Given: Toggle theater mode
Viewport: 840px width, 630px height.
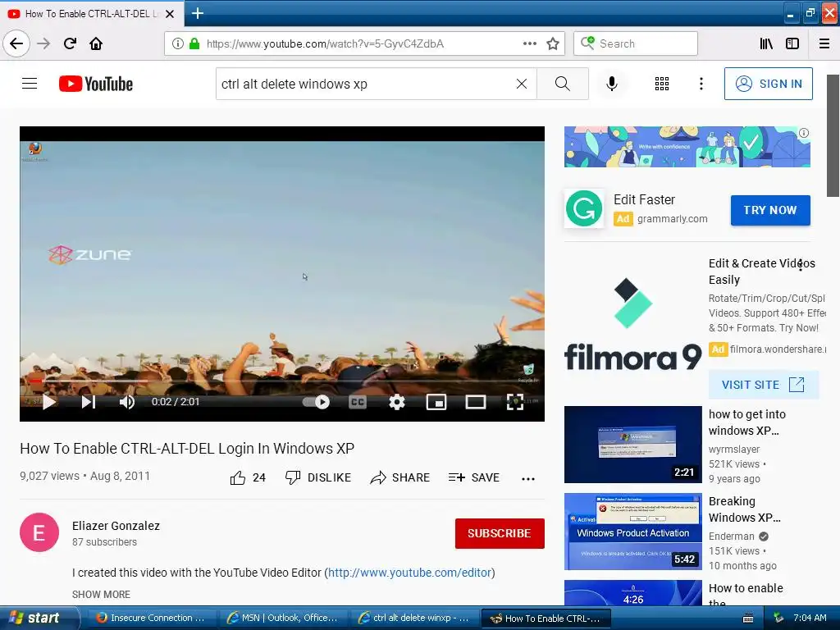Looking at the screenshot, I should pyautogui.click(x=475, y=402).
